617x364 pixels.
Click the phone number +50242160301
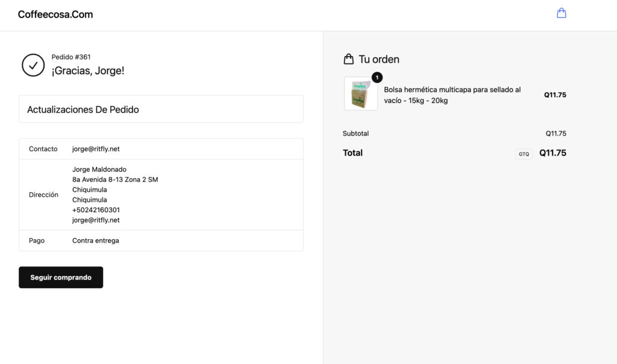[x=96, y=210]
